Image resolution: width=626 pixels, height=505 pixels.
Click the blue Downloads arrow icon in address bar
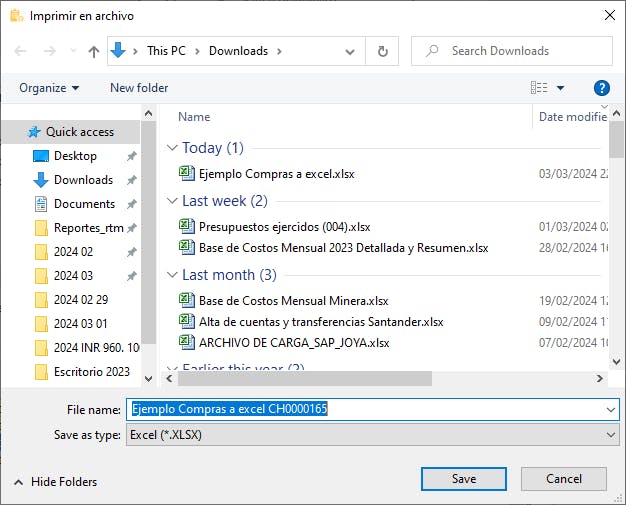point(118,51)
